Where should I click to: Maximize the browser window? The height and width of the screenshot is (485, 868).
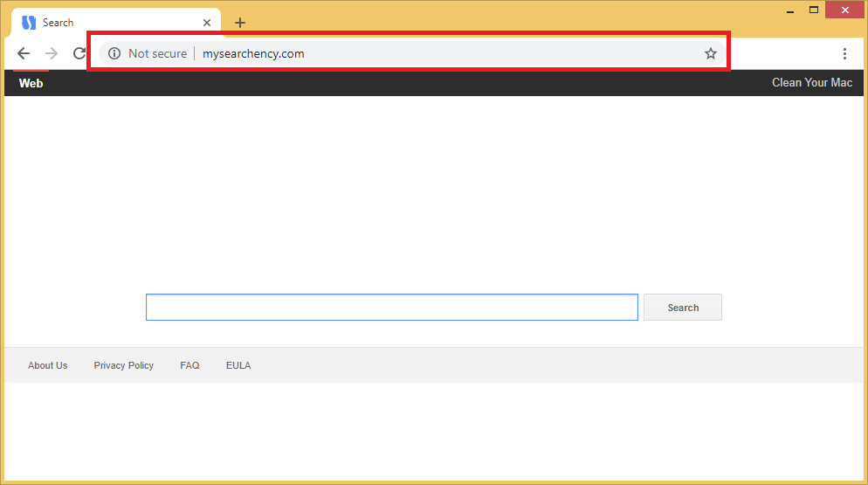814,10
